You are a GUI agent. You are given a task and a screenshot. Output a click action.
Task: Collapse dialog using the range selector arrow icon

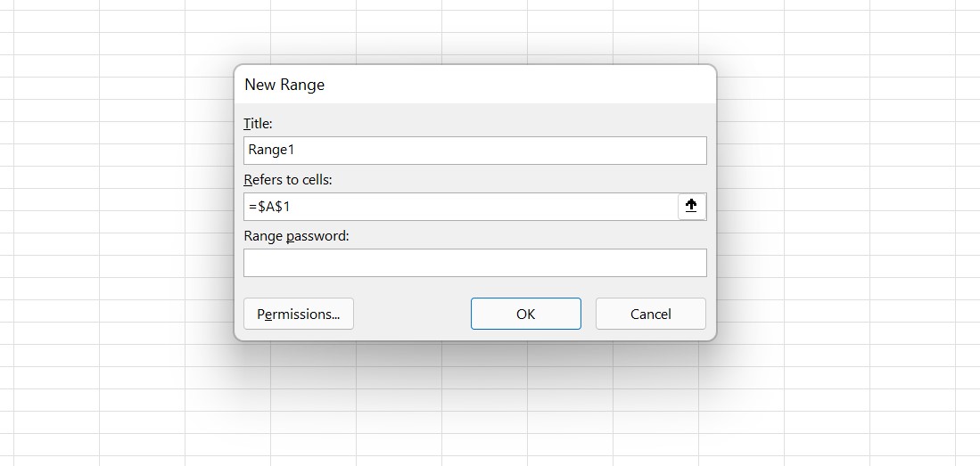[x=691, y=206]
